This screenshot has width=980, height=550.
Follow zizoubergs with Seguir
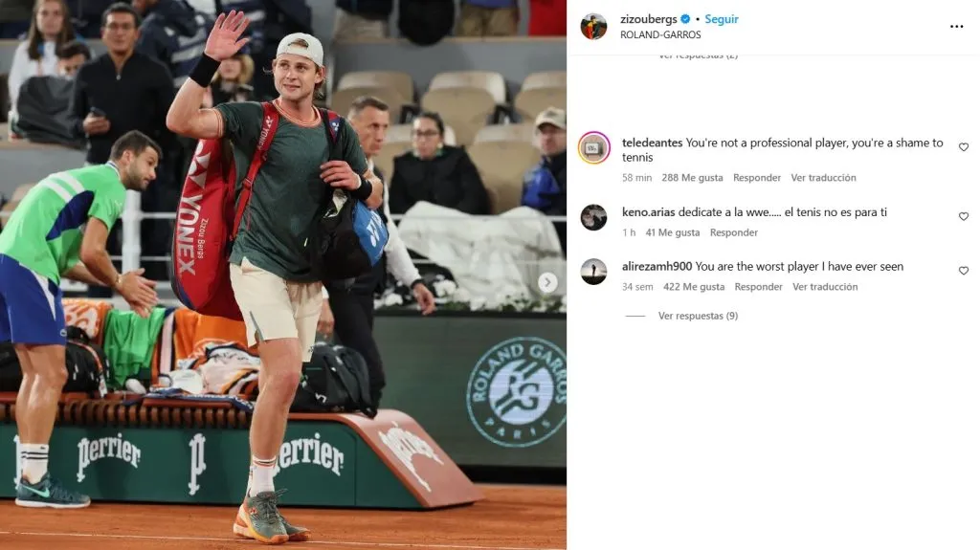[722, 19]
